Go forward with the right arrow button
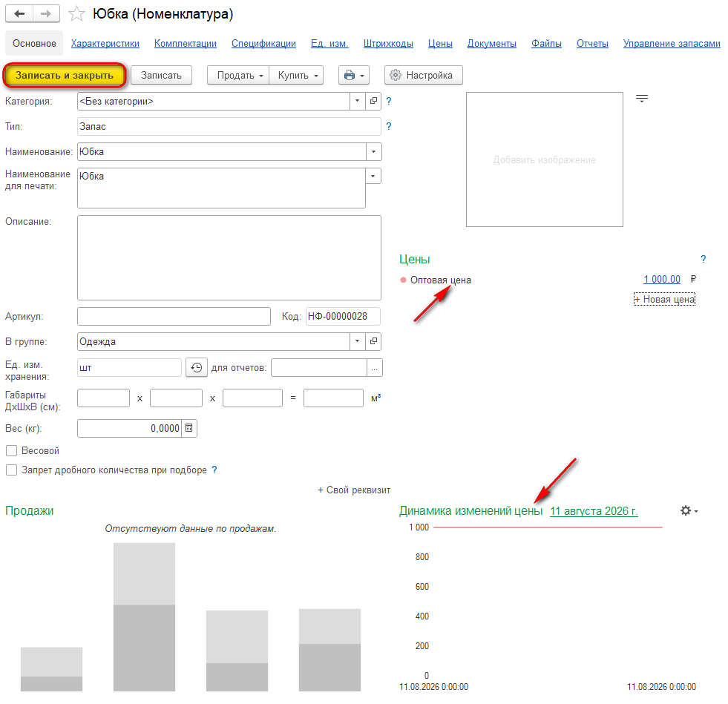The width and height of the screenshot is (728, 704). [x=46, y=14]
